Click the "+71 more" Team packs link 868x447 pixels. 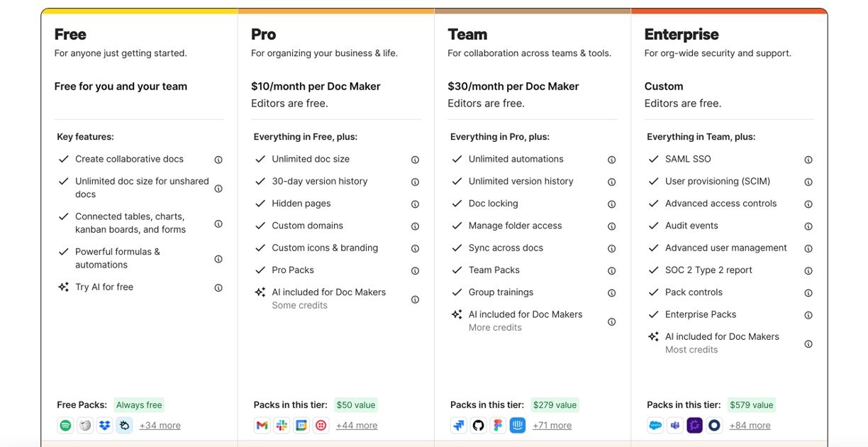[x=552, y=426]
